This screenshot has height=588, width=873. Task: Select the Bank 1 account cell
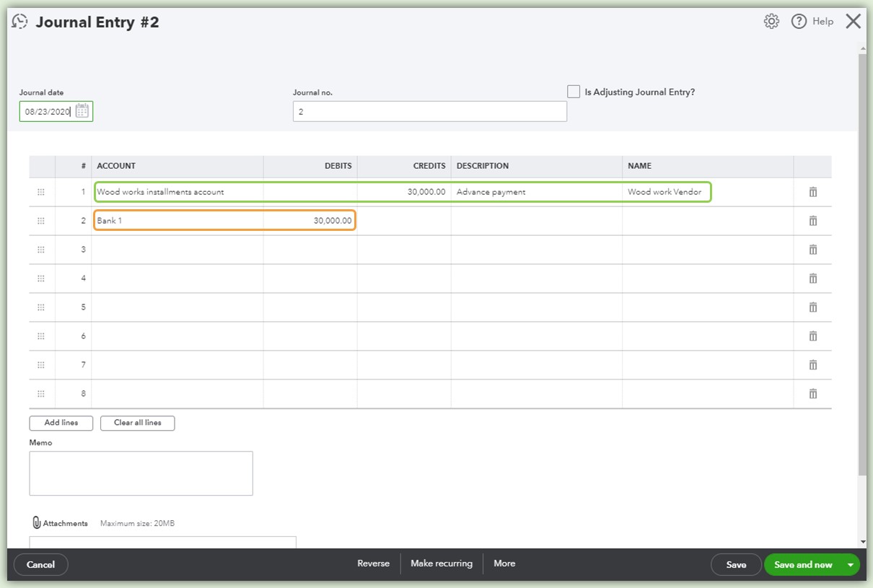177,221
